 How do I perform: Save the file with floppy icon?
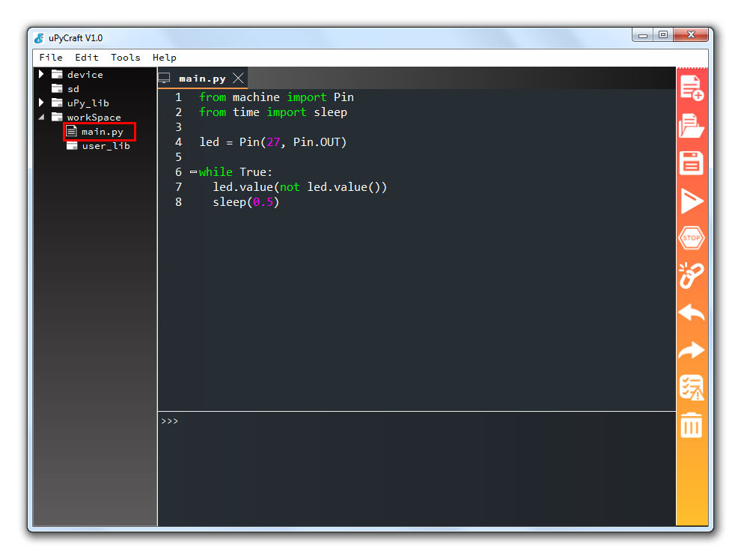click(x=692, y=163)
